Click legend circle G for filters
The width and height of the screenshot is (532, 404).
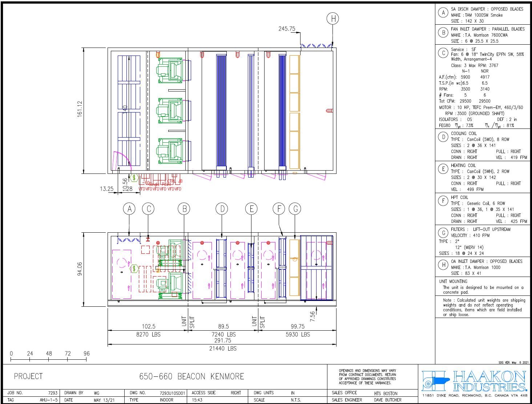[443, 233]
